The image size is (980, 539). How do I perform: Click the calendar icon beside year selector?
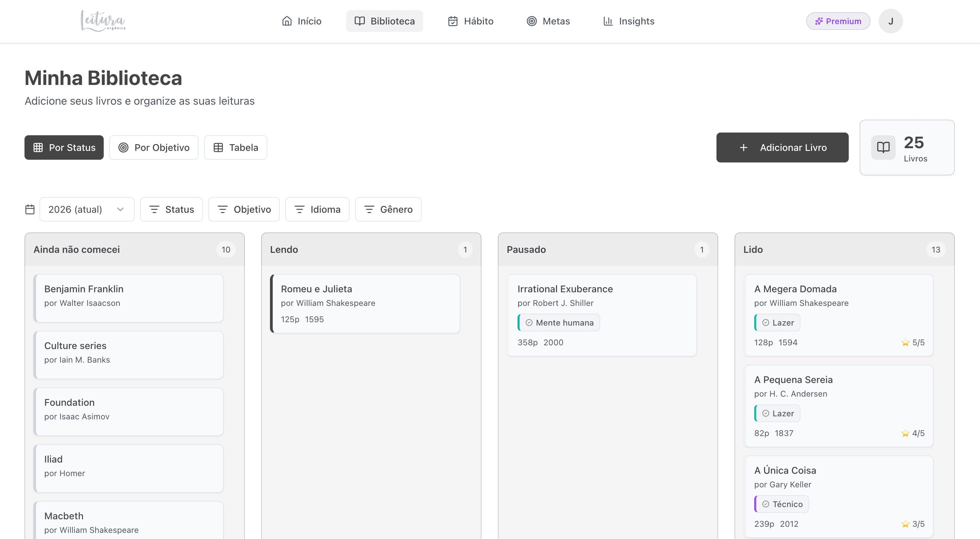30,209
